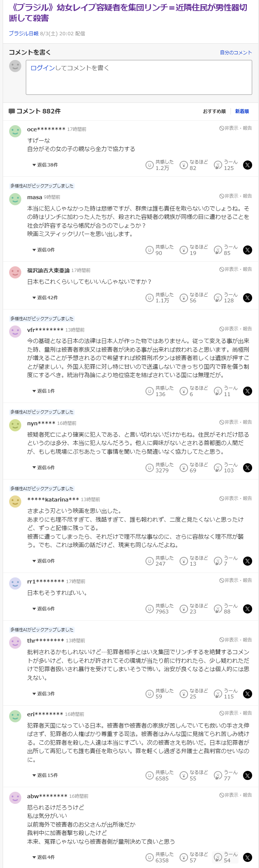Click なるほど icon on eri******** comment
The image size is (259, 868).
pyautogui.click(x=184, y=775)
